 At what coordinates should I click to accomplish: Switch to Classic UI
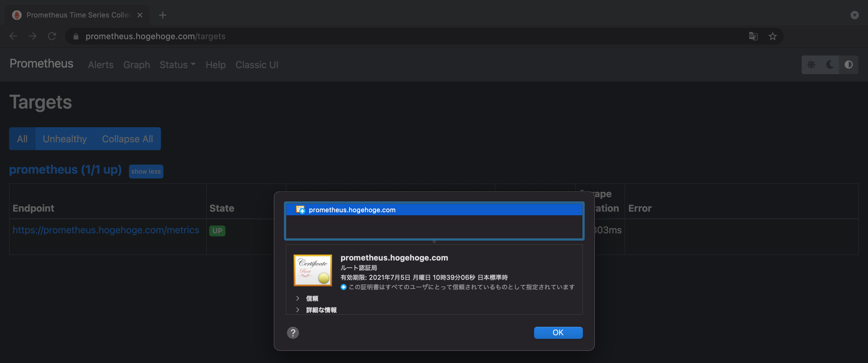[257, 65]
